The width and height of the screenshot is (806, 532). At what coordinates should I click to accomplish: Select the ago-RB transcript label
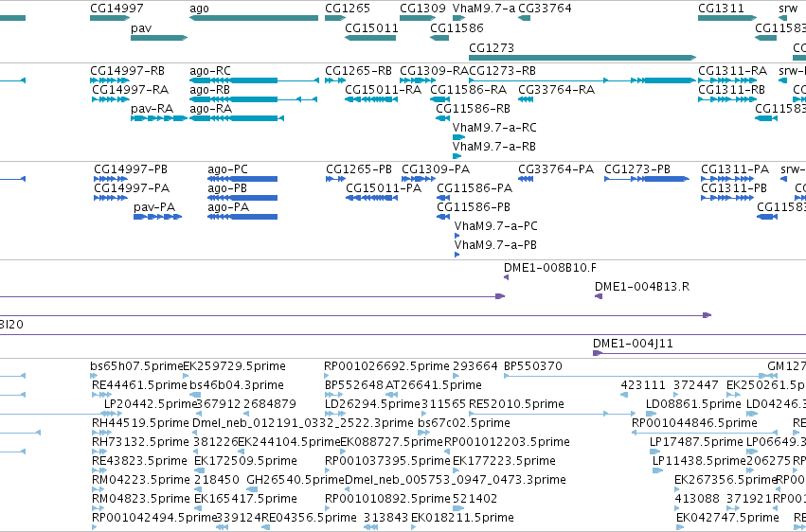209,90
